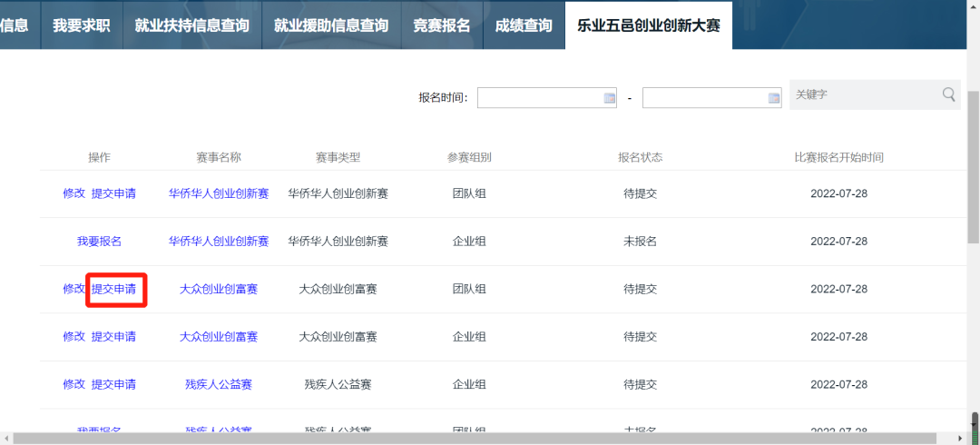
Task: Focus the 关键字 search box
Action: click(862, 94)
